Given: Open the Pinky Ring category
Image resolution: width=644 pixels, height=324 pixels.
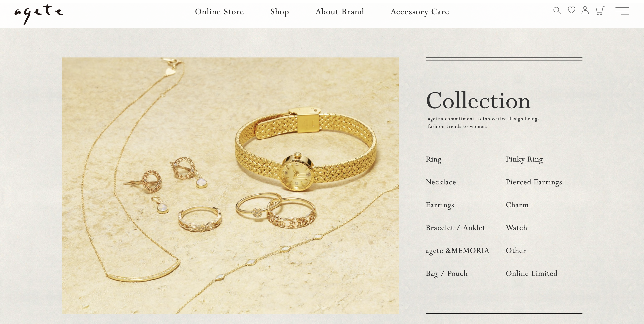Looking at the screenshot, I should pos(524,159).
